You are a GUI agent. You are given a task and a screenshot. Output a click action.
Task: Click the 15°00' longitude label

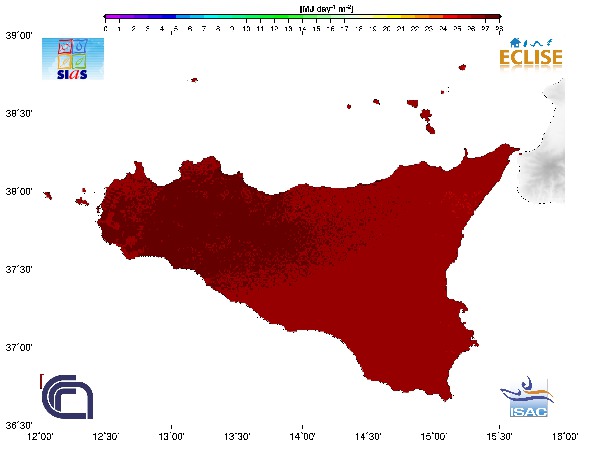click(434, 436)
